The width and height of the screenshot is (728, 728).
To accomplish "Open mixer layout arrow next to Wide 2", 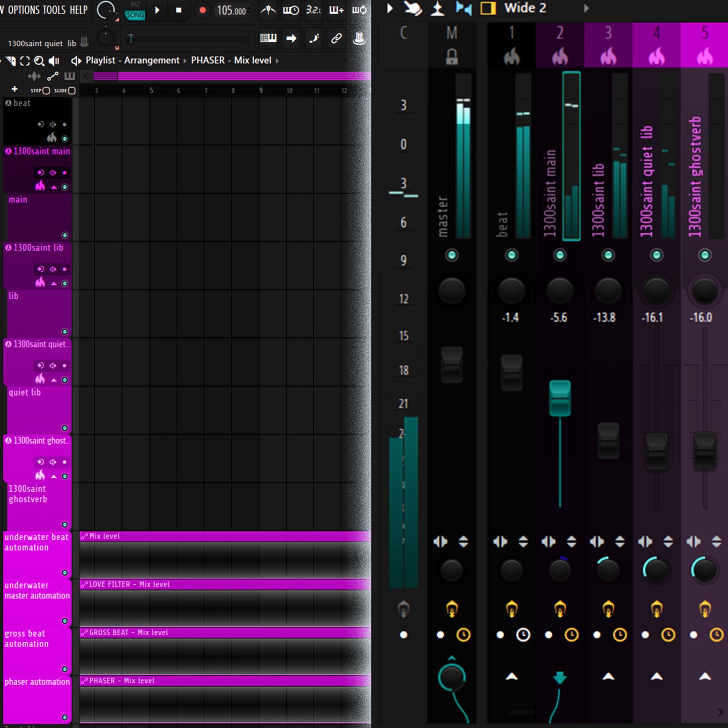I will (586, 9).
